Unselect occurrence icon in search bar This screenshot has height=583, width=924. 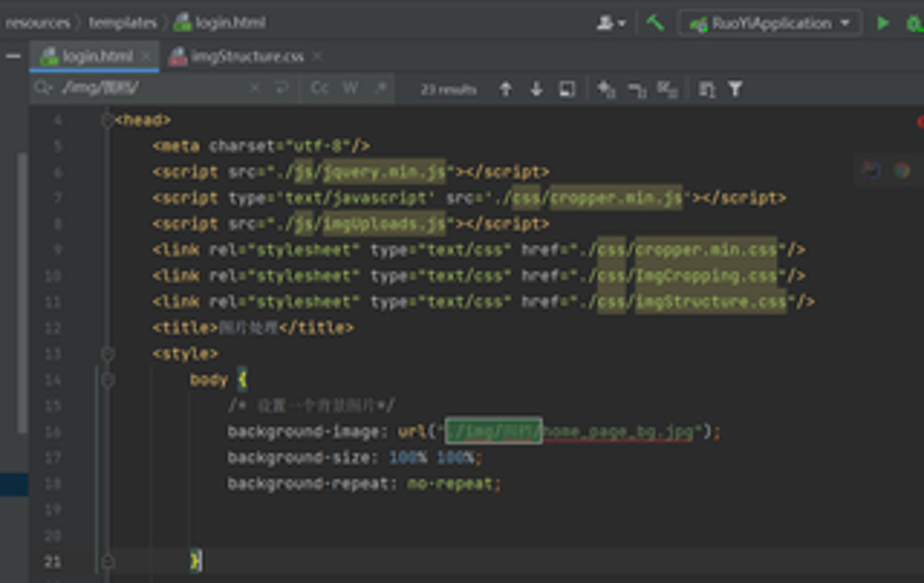coord(637,89)
